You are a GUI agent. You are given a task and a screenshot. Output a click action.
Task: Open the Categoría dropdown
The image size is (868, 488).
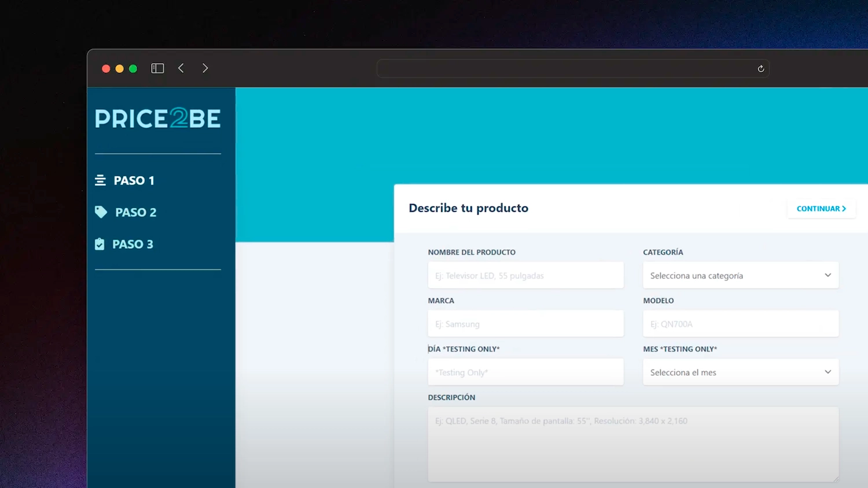pos(740,275)
